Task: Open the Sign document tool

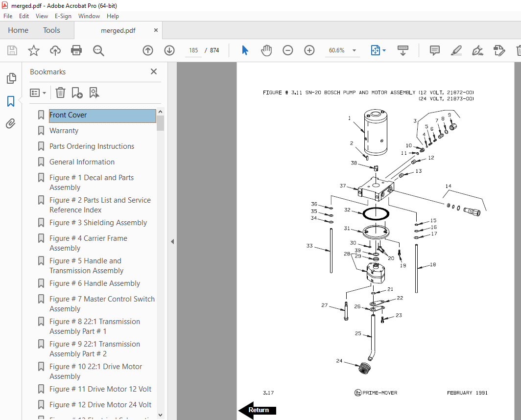Action: [x=477, y=50]
